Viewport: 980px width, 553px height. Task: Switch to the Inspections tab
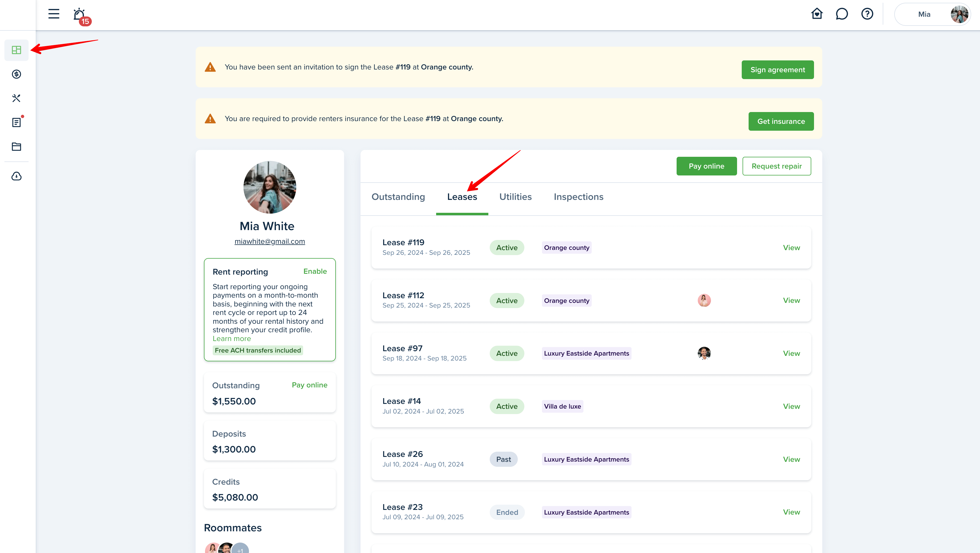pyautogui.click(x=578, y=197)
